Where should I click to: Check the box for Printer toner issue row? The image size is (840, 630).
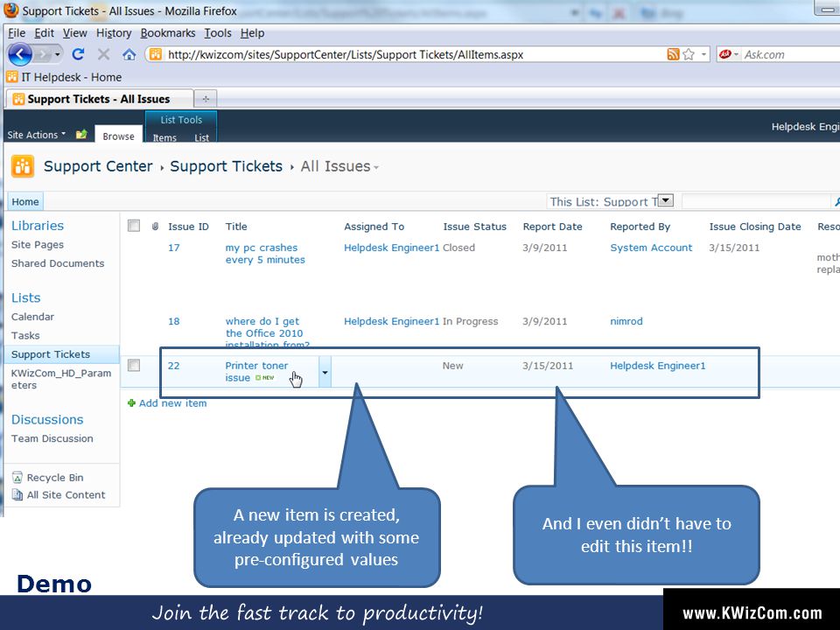(x=134, y=366)
